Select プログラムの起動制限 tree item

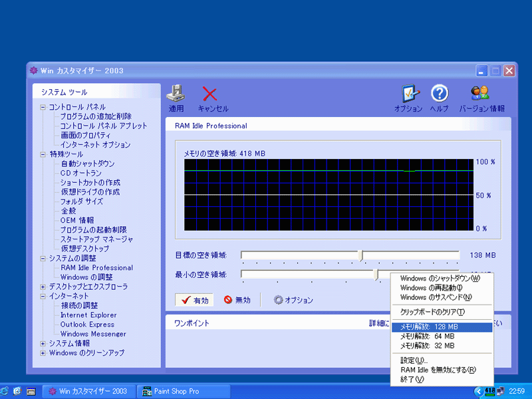pos(94,230)
